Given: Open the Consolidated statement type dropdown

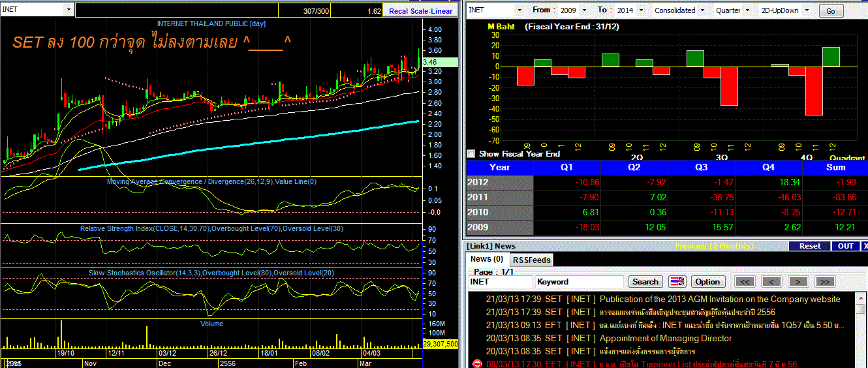Looking at the screenshot, I should tap(702, 10).
